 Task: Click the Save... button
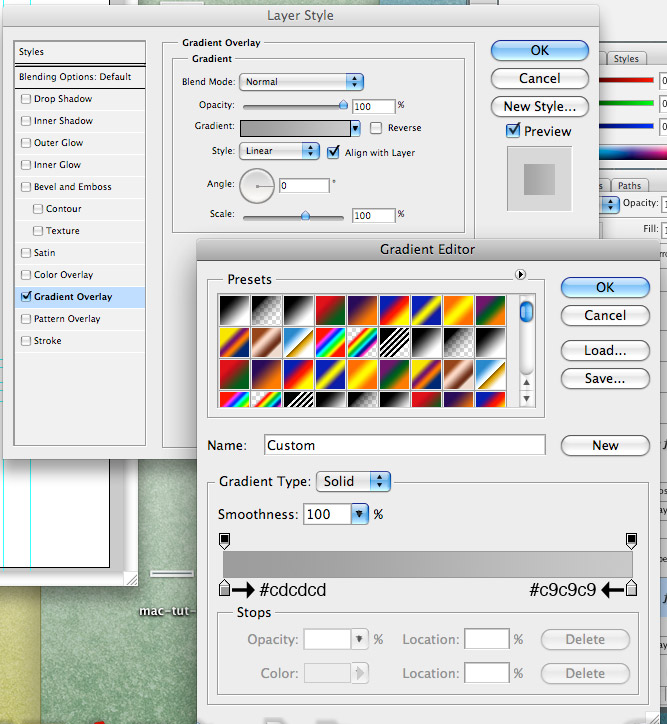point(605,379)
